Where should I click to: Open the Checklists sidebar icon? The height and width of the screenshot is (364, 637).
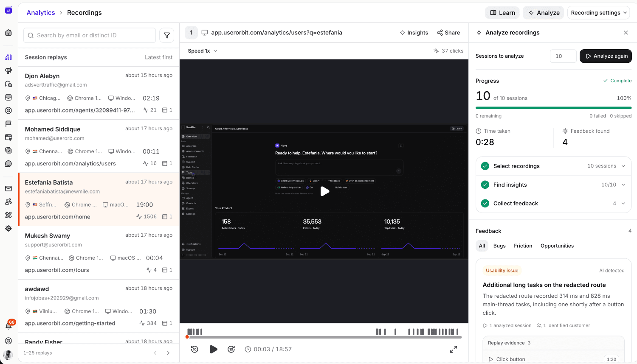pos(8,150)
